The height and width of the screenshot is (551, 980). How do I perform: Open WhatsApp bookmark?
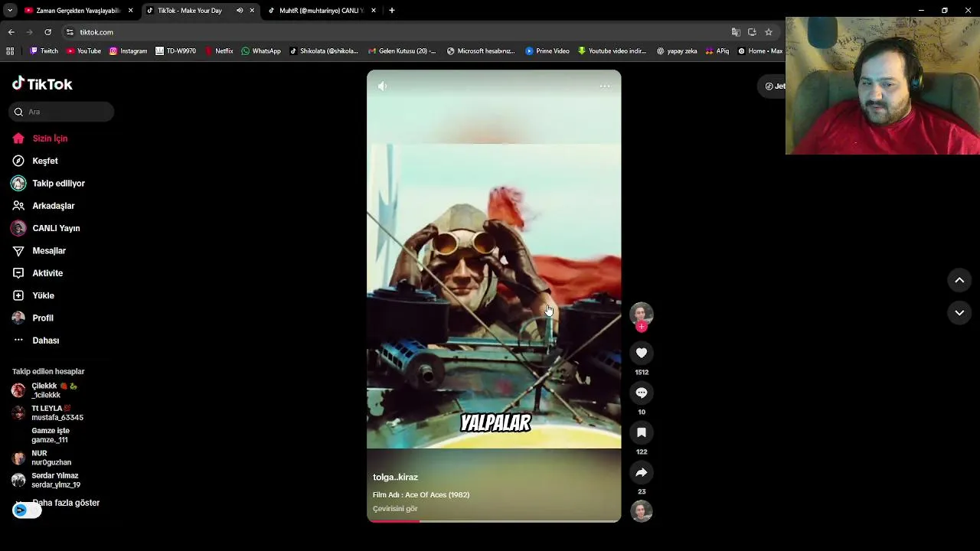[x=261, y=51]
